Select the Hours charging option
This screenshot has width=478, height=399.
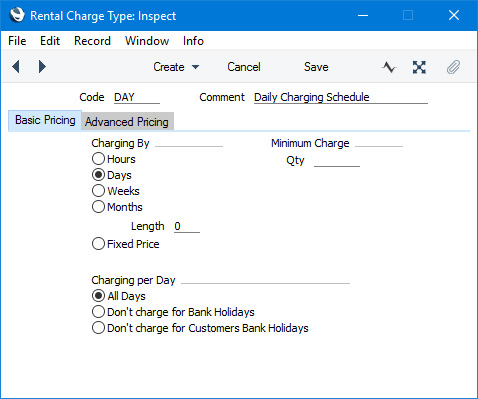click(x=114, y=159)
